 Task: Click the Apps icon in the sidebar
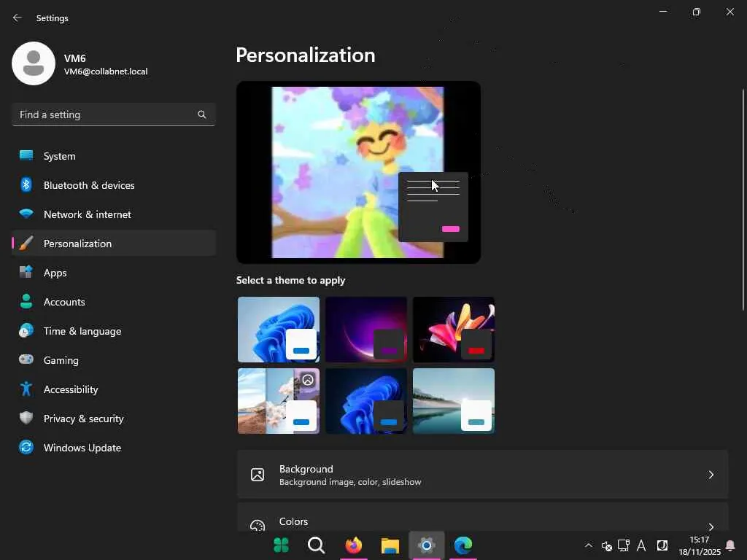pyautogui.click(x=26, y=273)
